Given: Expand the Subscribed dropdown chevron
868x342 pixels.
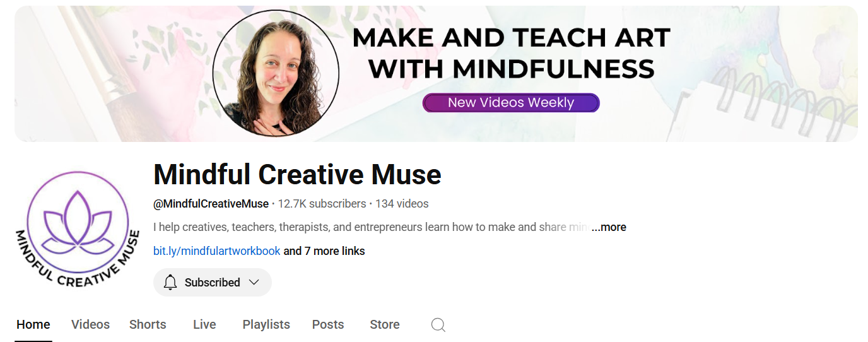Looking at the screenshot, I should (254, 282).
